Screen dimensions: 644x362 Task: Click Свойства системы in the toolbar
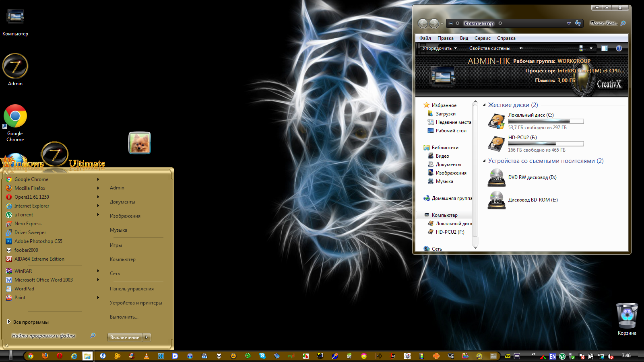point(489,48)
